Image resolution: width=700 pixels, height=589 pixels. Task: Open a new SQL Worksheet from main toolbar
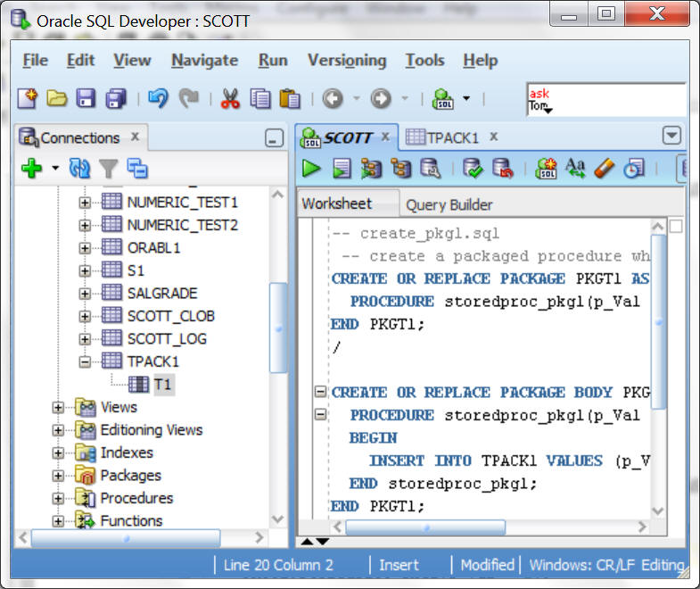tap(443, 99)
